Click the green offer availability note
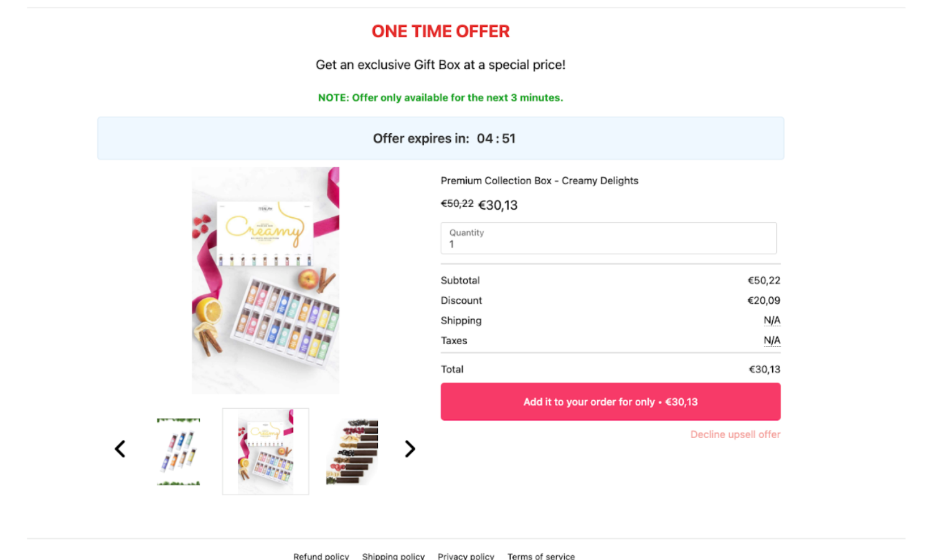 pyautogui.click(x=441, y=98)
